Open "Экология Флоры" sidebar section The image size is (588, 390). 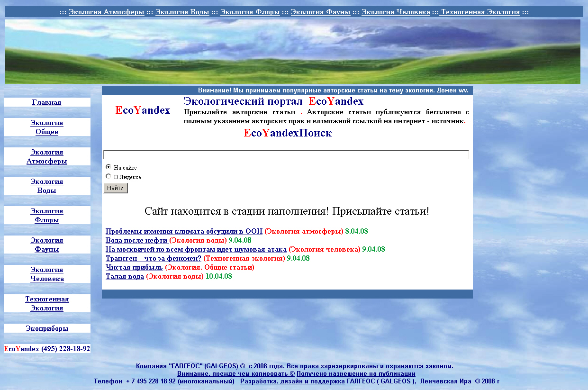tap(47, 215)
